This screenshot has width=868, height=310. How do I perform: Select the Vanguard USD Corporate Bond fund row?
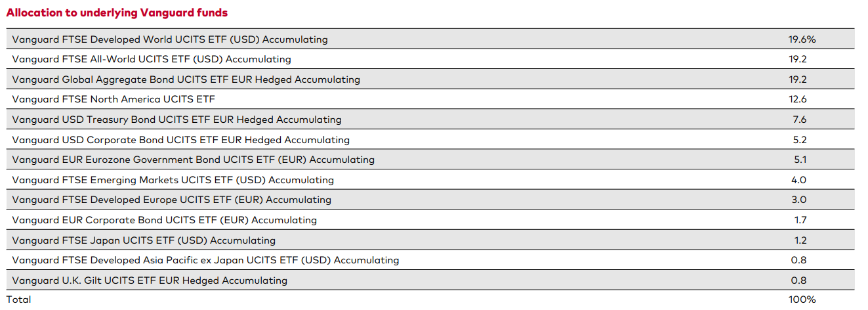[181, 140]
